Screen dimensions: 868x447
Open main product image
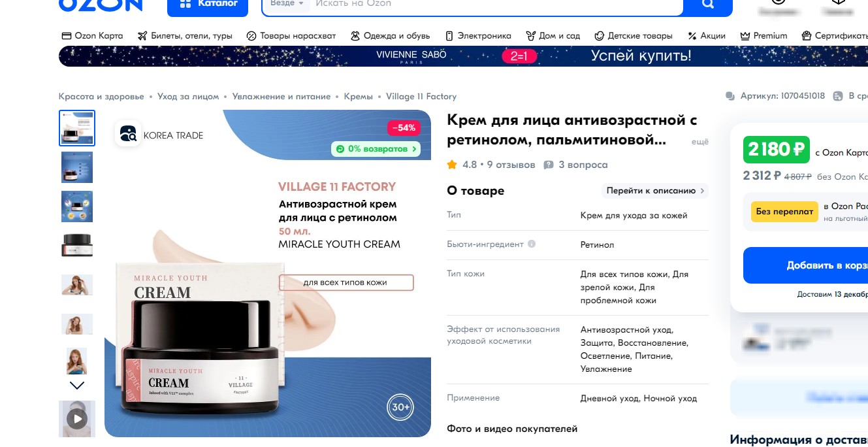[268, 273]
